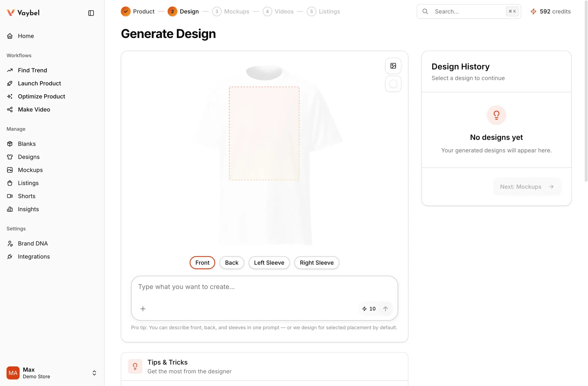
Task: Open Integrations plug item
Action: click(x=34, y=257)
